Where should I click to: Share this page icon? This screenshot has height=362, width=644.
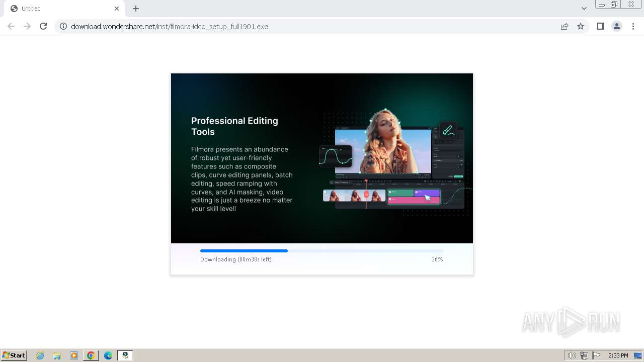point(565,26)
